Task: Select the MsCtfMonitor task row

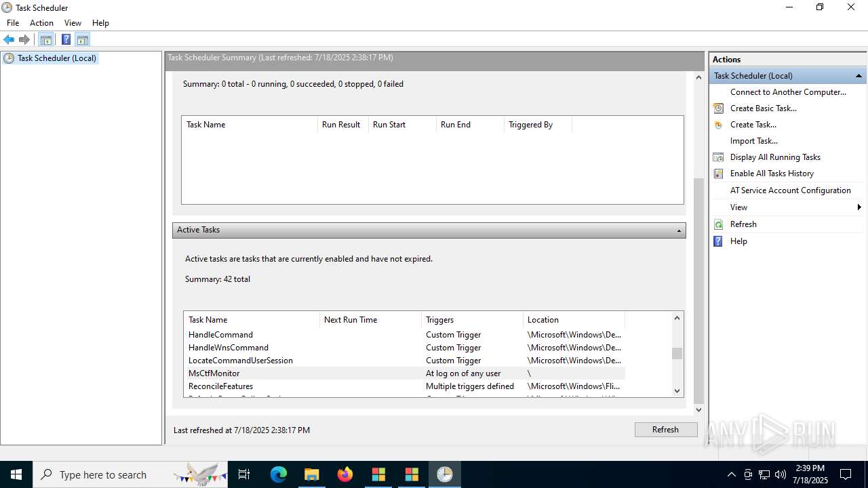Action: 404,373
